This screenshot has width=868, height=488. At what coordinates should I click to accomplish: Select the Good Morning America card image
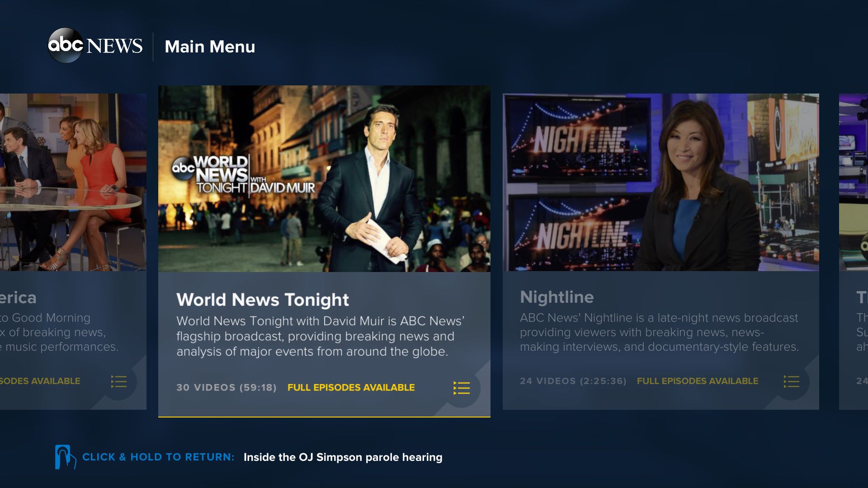pyautogui.click(x=72, y=185)
